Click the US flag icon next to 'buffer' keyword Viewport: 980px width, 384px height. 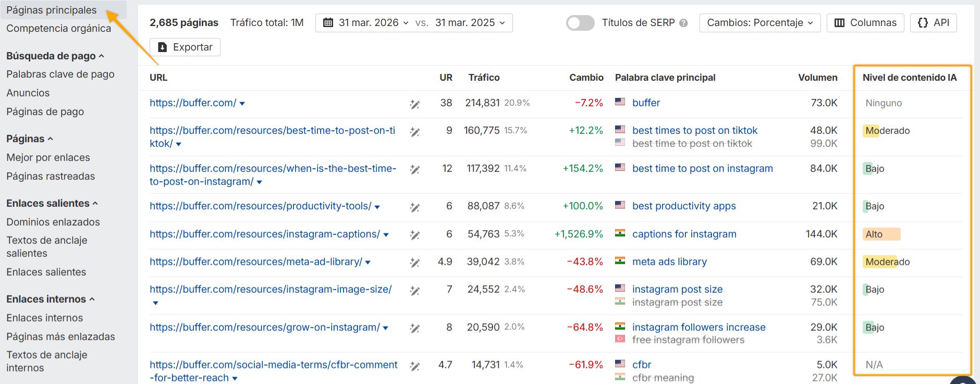[x=620, y=103]
